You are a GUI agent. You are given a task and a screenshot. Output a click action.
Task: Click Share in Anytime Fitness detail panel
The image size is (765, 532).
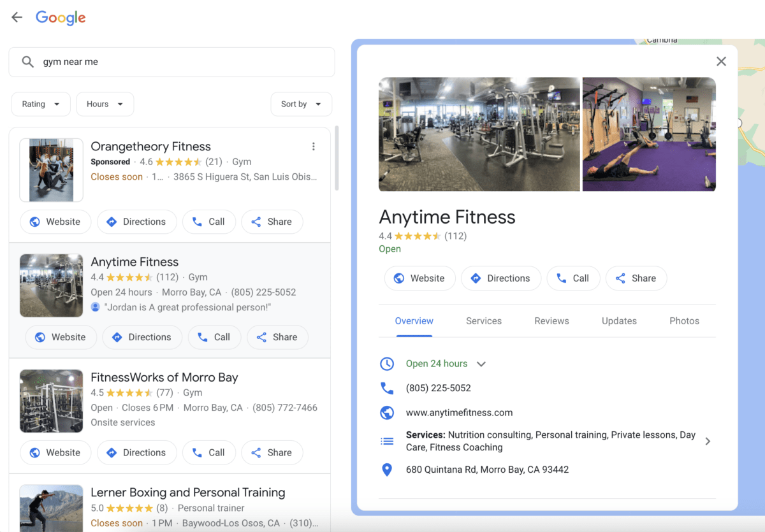click(636, 278)
